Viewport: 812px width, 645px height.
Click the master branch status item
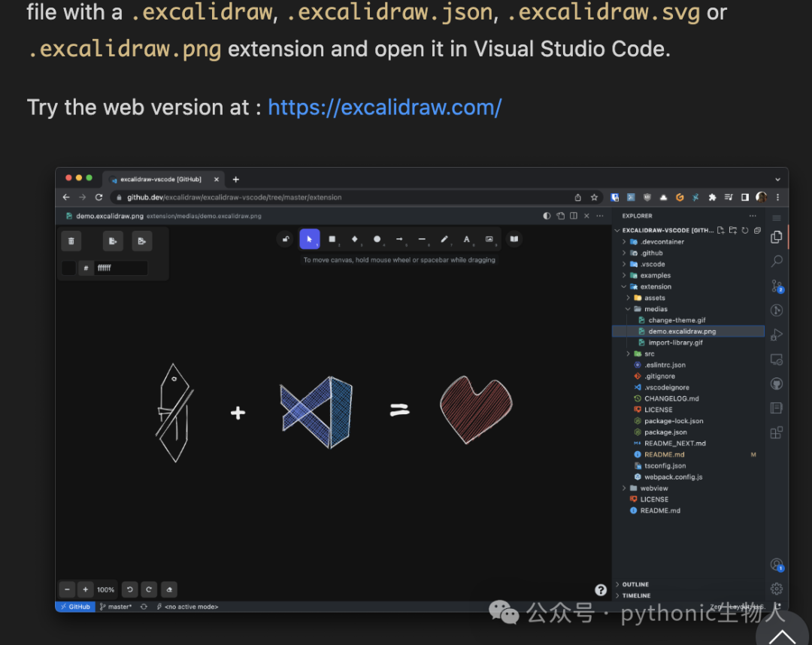point(116,607)
